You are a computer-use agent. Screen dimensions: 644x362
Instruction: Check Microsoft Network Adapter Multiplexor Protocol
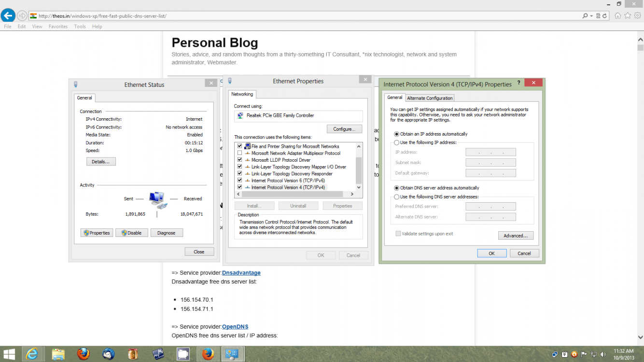(240, 153)
